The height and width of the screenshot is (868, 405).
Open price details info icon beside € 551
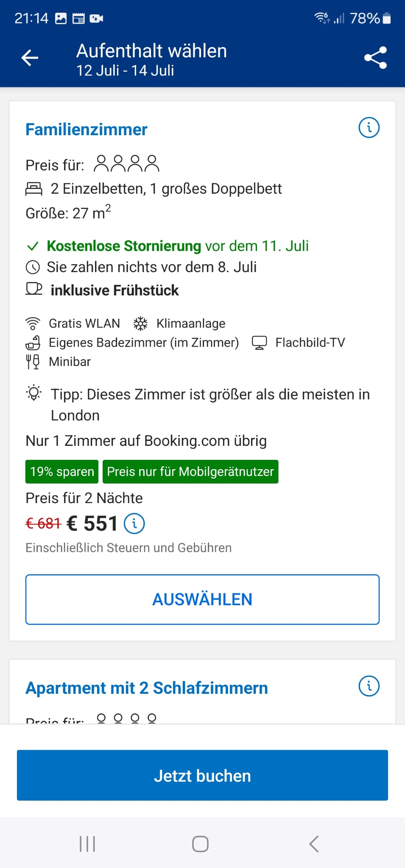pos(134,524)
